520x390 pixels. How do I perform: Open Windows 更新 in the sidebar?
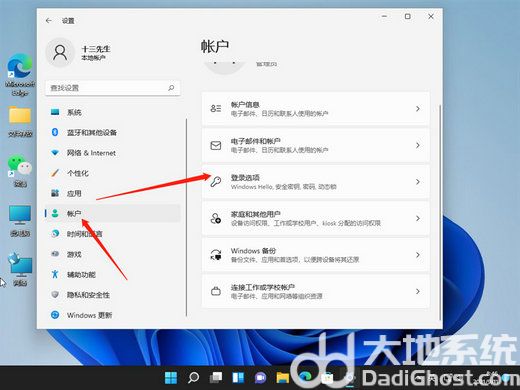click(112, 315)
